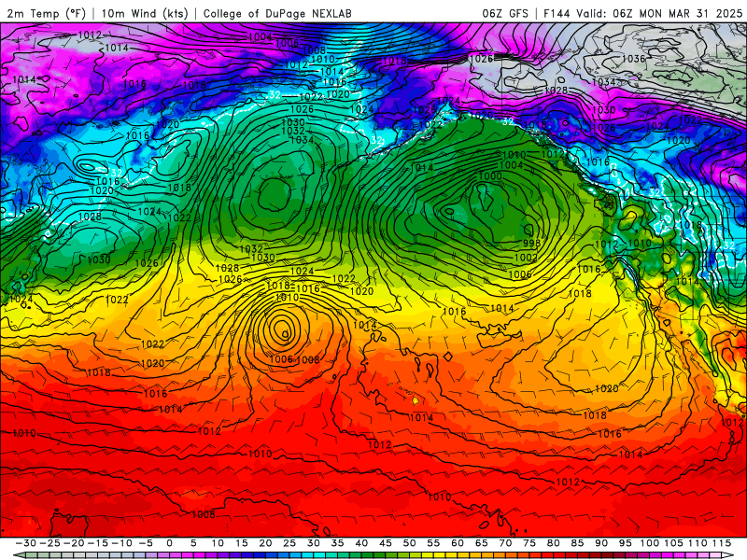The width and height of the screenshot is (747, 560).
Task: Select the 50 degree legend label
Action: click(x=409, y=543)
